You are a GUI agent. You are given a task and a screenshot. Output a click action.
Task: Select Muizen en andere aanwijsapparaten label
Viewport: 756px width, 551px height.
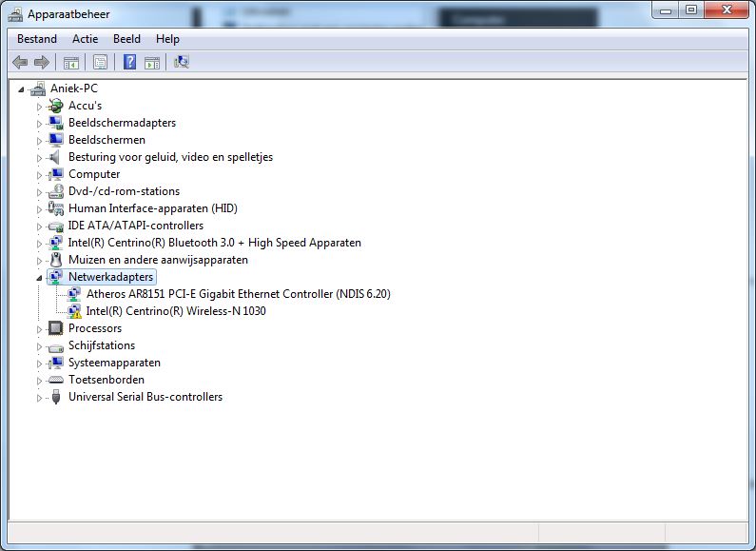pyautogui.click(x=158, y=260)
